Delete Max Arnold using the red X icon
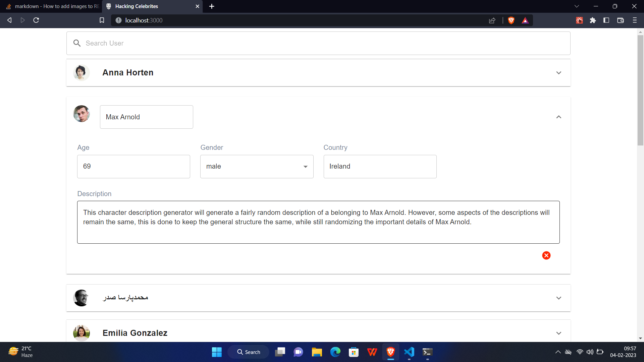644x362 pixels. pyautogui.click(x=546, y=255)
